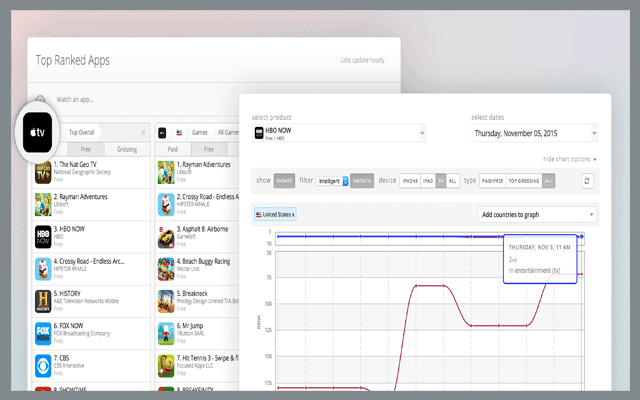Collapse panel via hide chart options
The width and height of the screenshot is (640, 400).
click(x=569, y=159)
